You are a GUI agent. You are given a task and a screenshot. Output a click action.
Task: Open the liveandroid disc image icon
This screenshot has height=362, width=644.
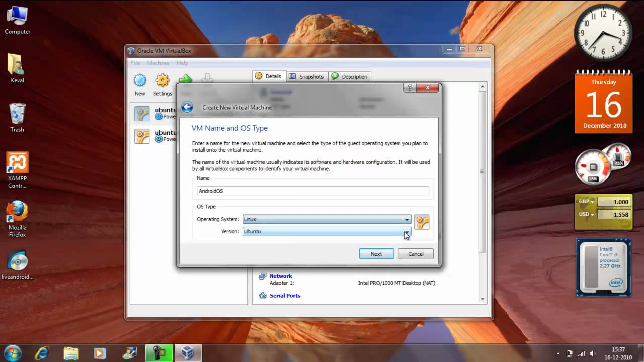17,264
